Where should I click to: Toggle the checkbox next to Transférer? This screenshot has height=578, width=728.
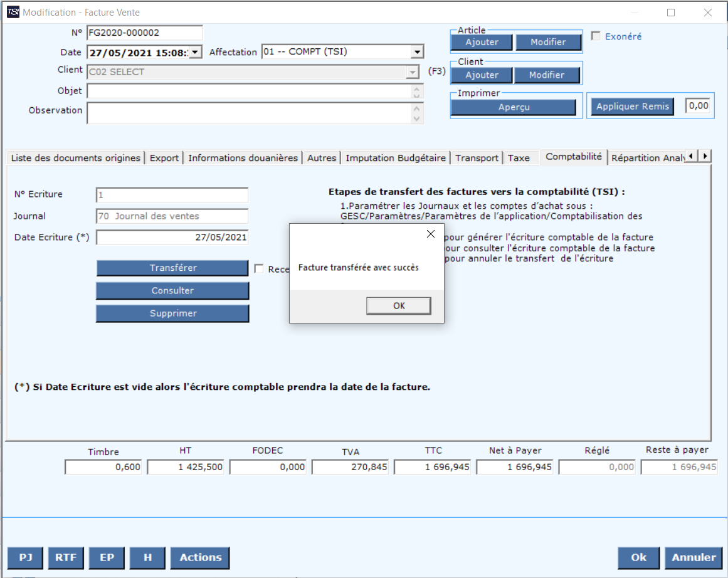259,268
